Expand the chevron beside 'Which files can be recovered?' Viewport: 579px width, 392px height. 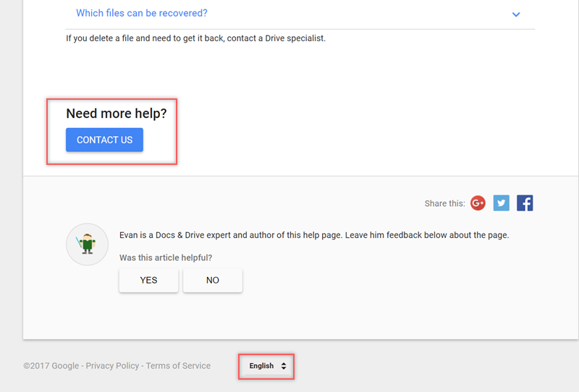point(516,14)
